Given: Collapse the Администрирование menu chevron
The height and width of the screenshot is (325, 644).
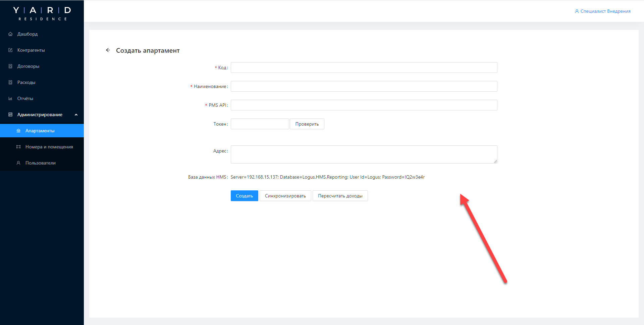Looking at the screenshot, I should click(x=76, y=115).
